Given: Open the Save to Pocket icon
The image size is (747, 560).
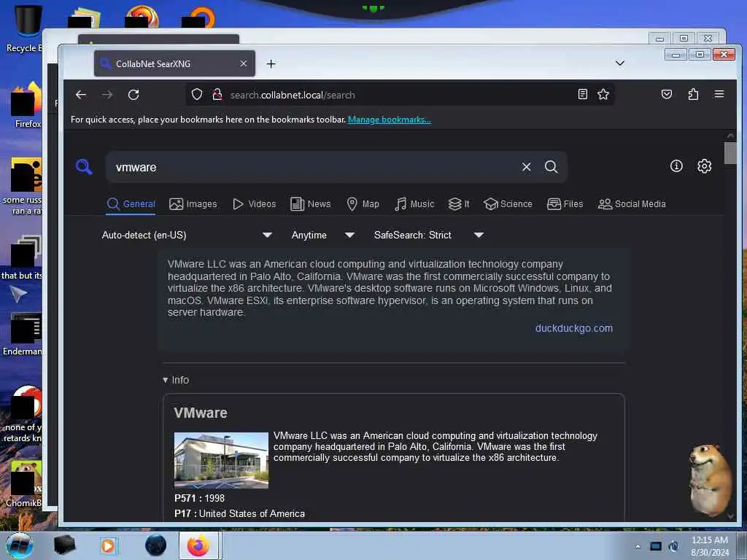Looking at the screenshot, I should (667, 94).
